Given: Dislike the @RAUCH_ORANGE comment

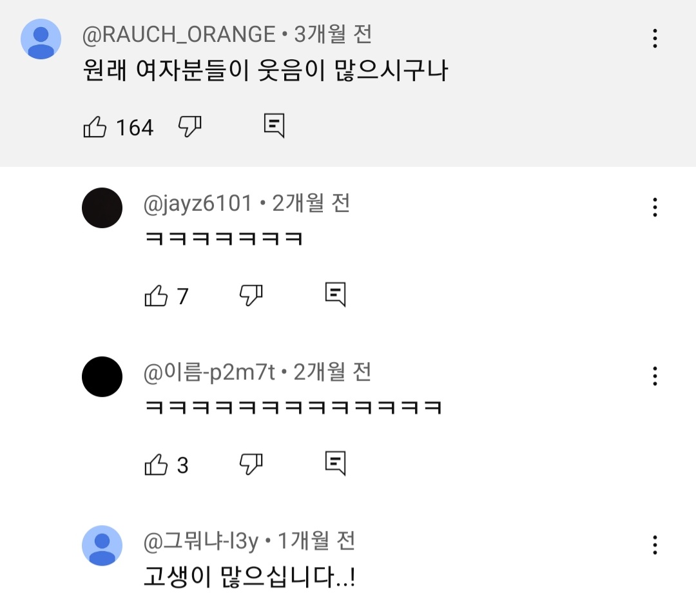Looking at the screenshot, I should coord(190,127).
